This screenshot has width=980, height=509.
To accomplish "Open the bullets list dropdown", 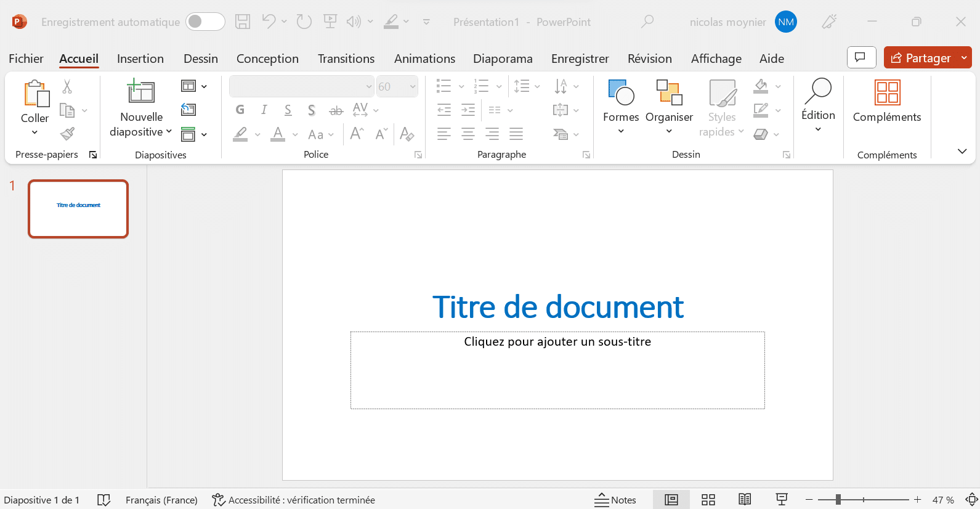I will (x=461, y=86).
